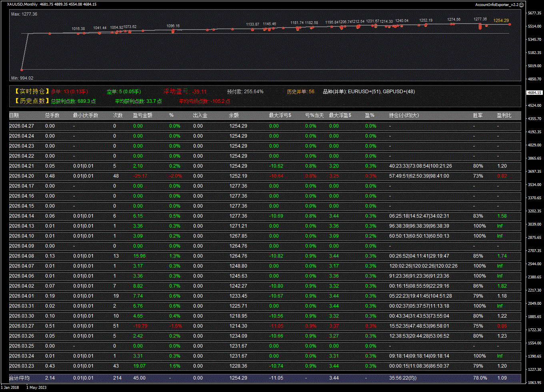Image resolution: width=544 pixels, height=392 pixels.
Task: Click the 盈亏金额 column header
Action: pyautogui.click(x=142, y=115)
